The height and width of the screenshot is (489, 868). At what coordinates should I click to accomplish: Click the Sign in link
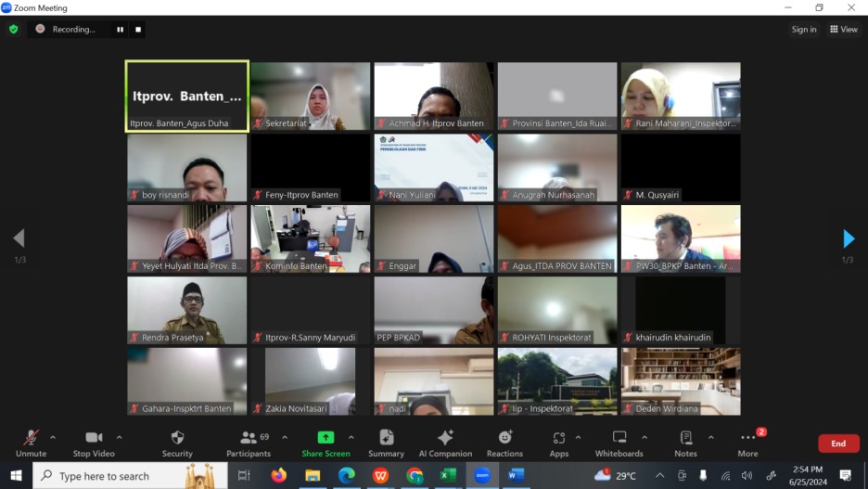pyautogui.click(x=804, y=30)
